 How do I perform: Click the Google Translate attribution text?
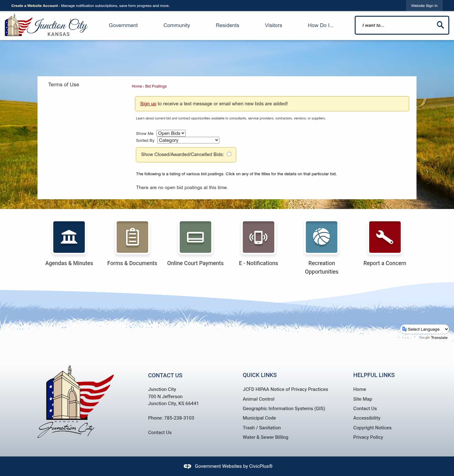(433, 338)
